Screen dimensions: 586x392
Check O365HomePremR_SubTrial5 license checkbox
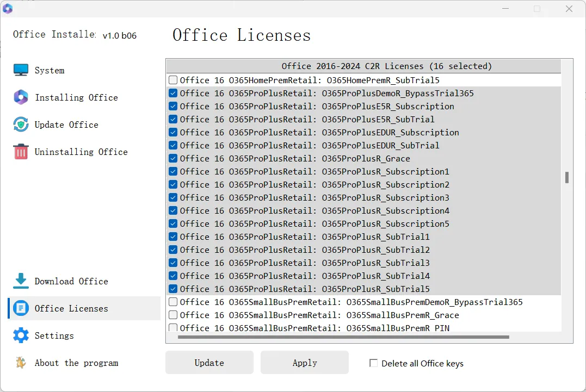pyautogui.click(x=173, y=80)
